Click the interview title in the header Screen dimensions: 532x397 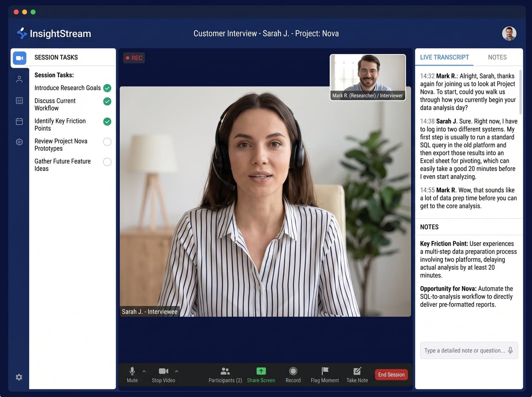266,34
